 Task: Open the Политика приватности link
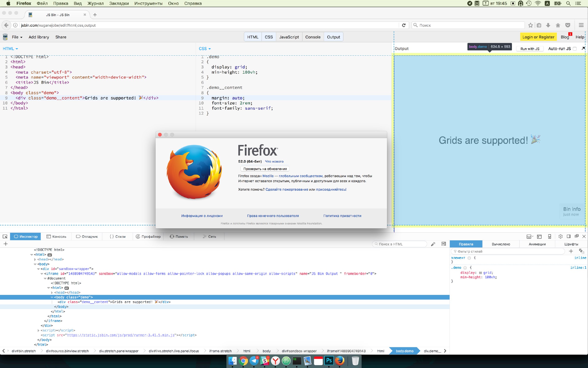342,216
